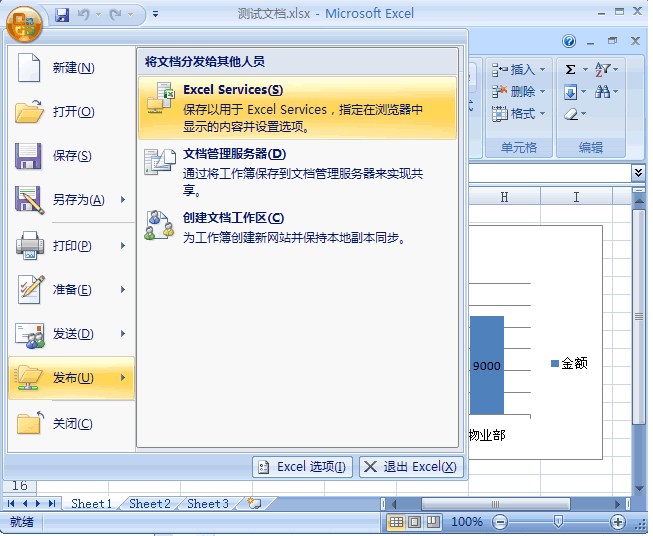Select 创建文档工作区(C) option
Screen dimensions: 653x536
click(297, 227)
